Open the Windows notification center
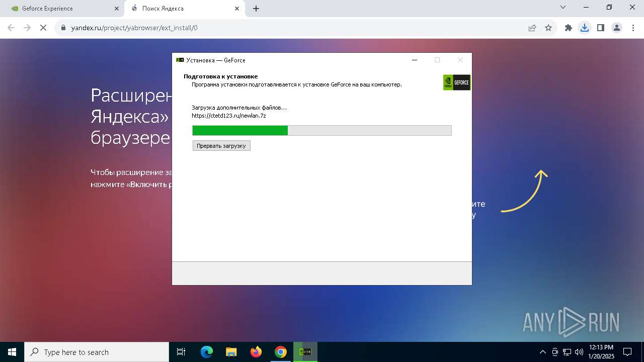The height and width of the screenshot is (362, 644). [x=627, y=352]
